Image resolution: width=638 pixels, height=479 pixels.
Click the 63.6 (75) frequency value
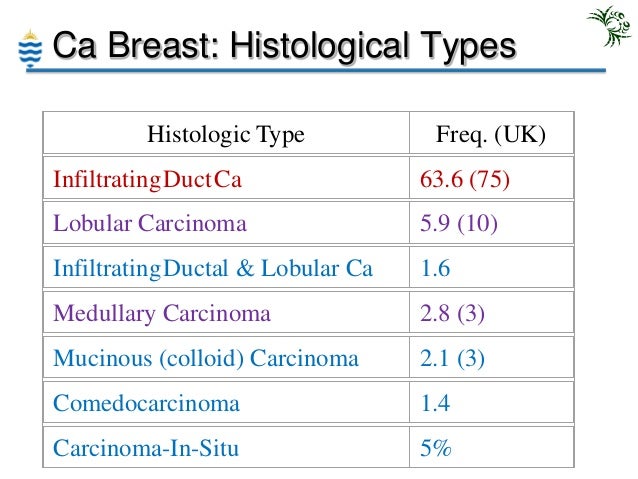point(465,180)
